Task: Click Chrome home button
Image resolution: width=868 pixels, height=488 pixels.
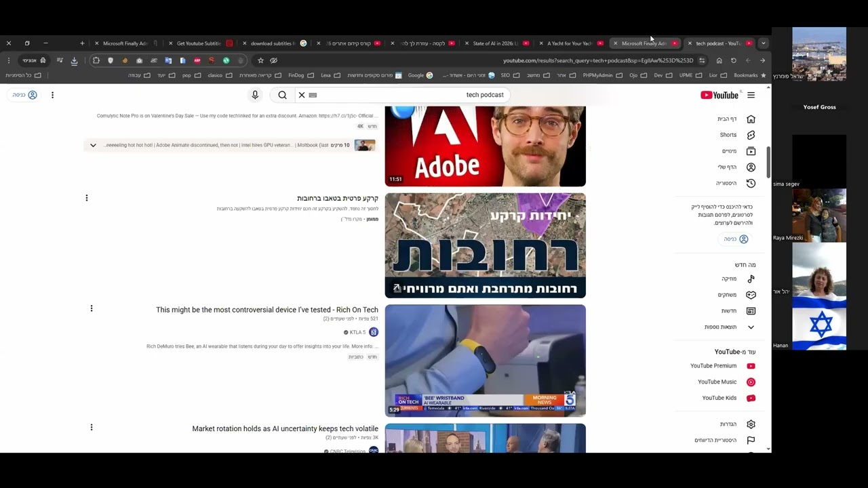Action: click(x=719, y=60)
